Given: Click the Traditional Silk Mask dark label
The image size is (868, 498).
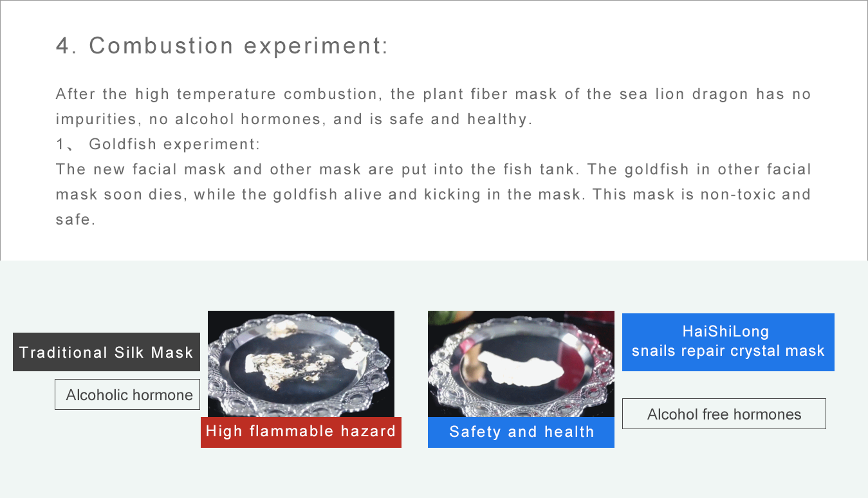Looking at the screenshot, I should [106, 352].
